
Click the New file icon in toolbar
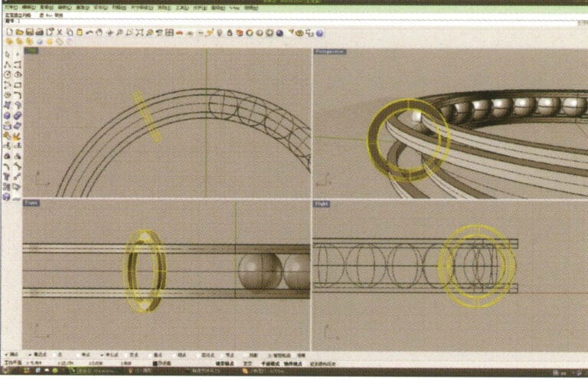pos(8,33)
